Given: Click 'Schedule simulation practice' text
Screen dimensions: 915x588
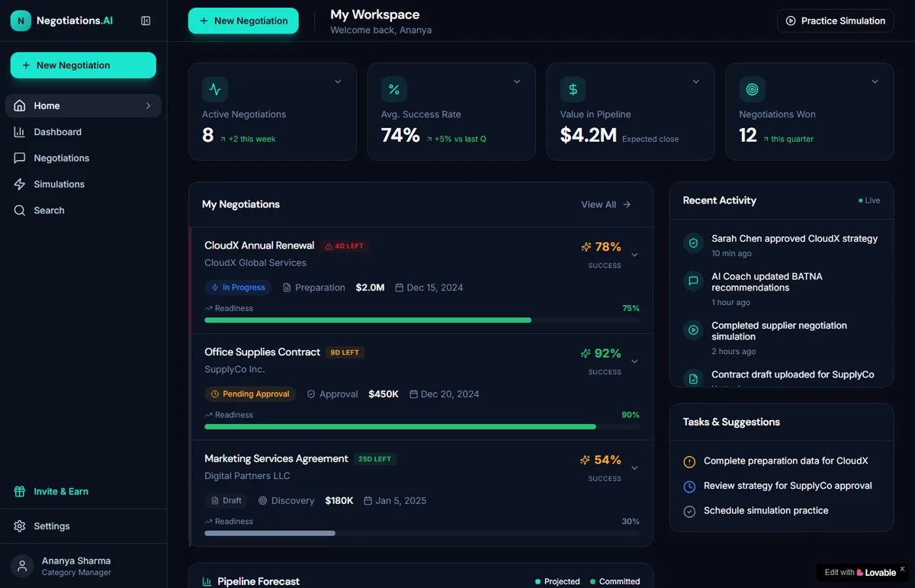Looking at the screenshot, I should tap(766, 511).
